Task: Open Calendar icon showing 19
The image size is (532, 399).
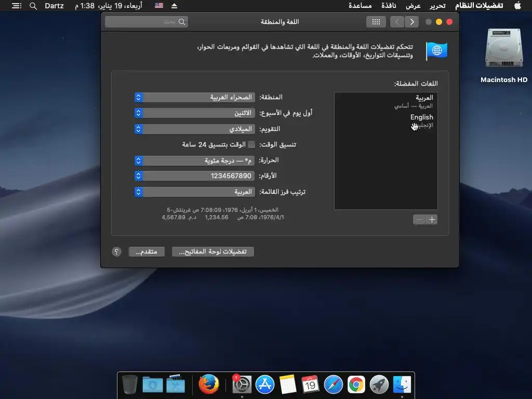Action: [x=310, y=385]
